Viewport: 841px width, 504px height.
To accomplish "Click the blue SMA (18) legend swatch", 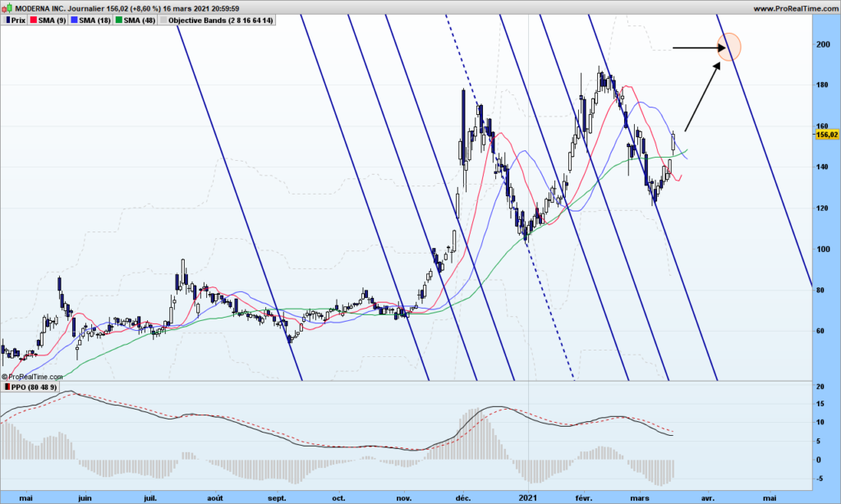I will click(74, 21).
